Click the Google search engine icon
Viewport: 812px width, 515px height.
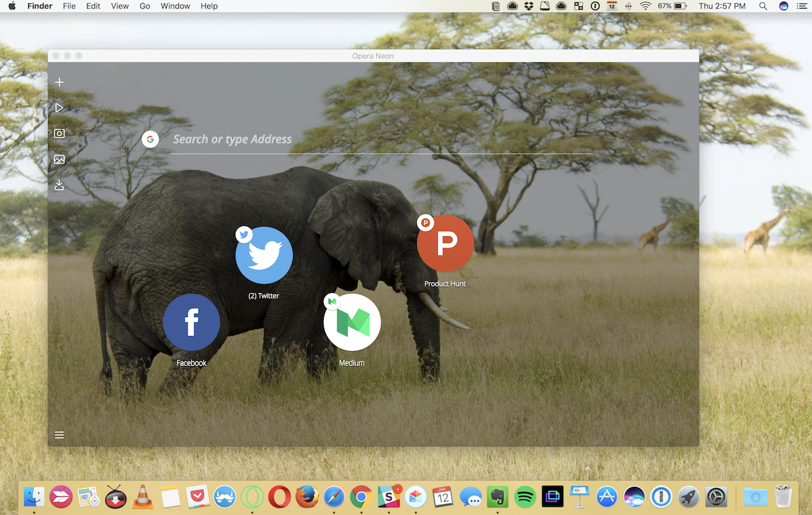point(150,139)
